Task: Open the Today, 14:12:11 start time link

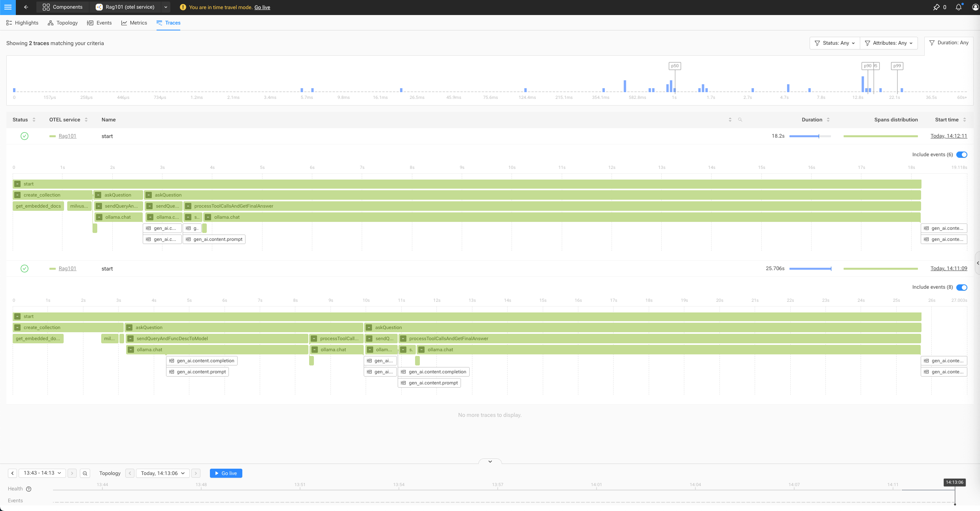Action: (x=948, y=136)
